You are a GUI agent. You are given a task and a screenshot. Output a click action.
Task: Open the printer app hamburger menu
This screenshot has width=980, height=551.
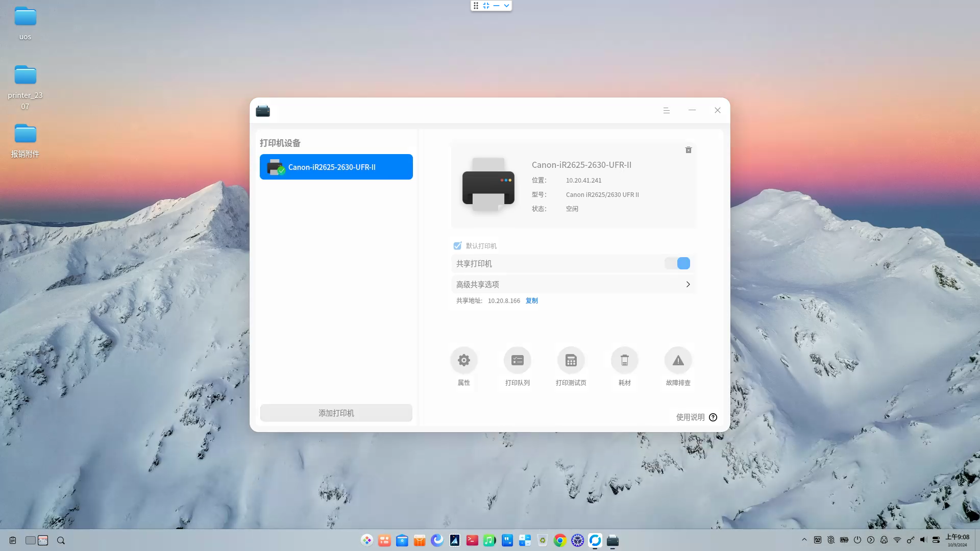pyautogui.click(x=667, y=110)
